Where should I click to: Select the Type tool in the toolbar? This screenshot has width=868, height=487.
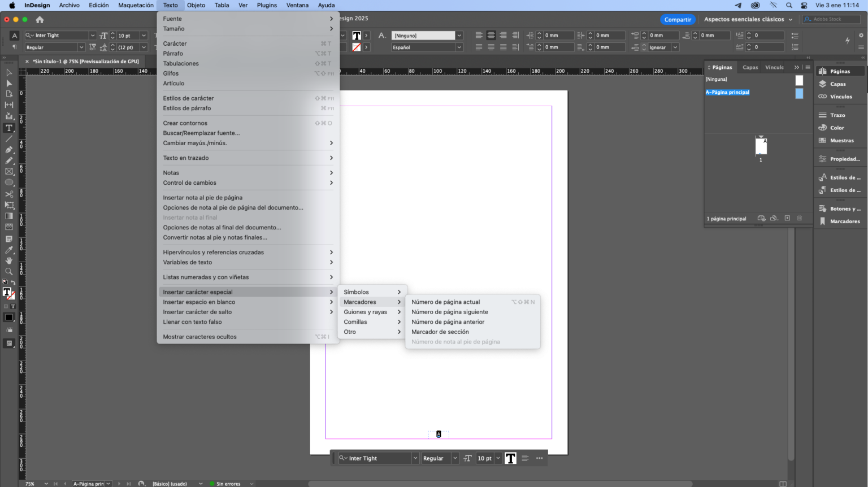pyautogui.click(x=9, y=128)
